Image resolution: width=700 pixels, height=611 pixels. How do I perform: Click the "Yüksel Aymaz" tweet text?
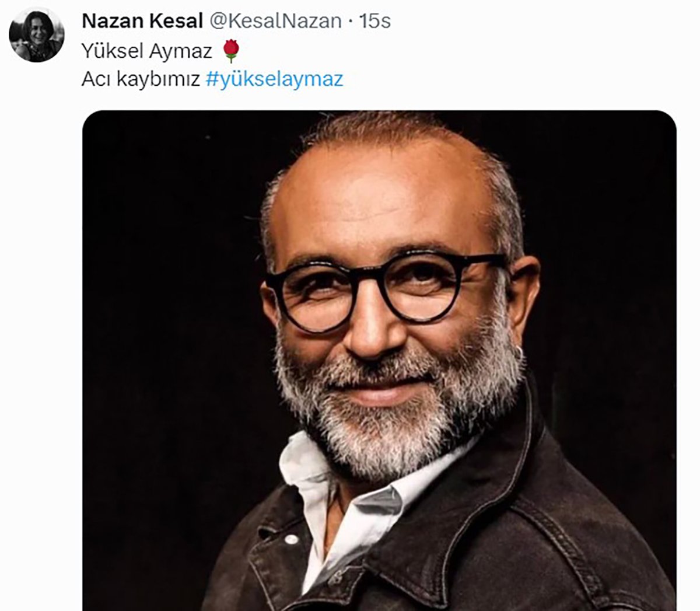tap(146, 51)
